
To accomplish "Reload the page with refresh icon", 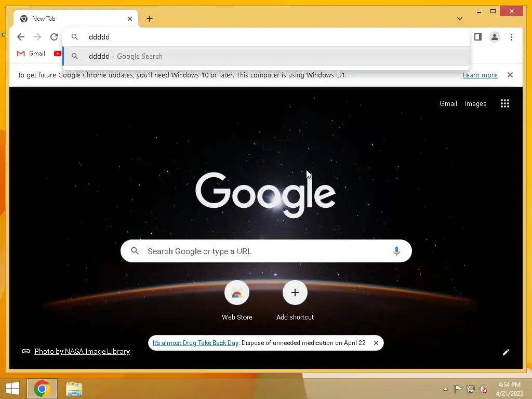I will click(54, 37).
